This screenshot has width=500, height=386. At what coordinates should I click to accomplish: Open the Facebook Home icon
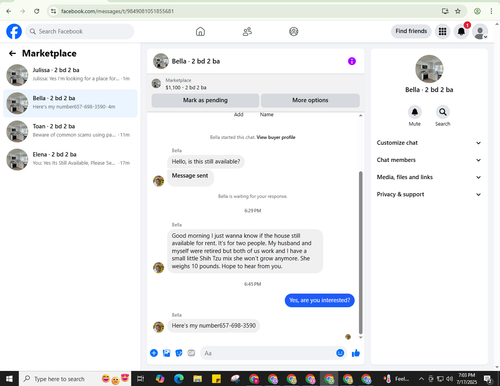click(x=200, y=31)
